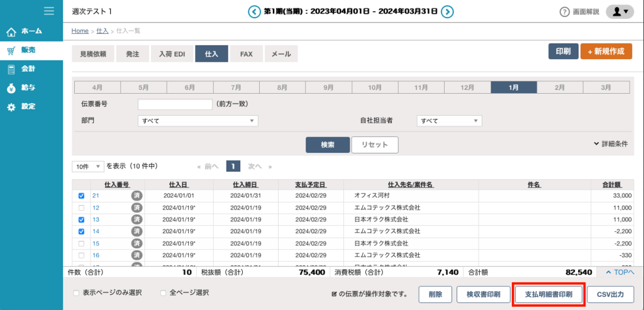Open the Home breadcrumb link
Image resolution: width=644 pixels, height=310 pixels.
[80, 31]
